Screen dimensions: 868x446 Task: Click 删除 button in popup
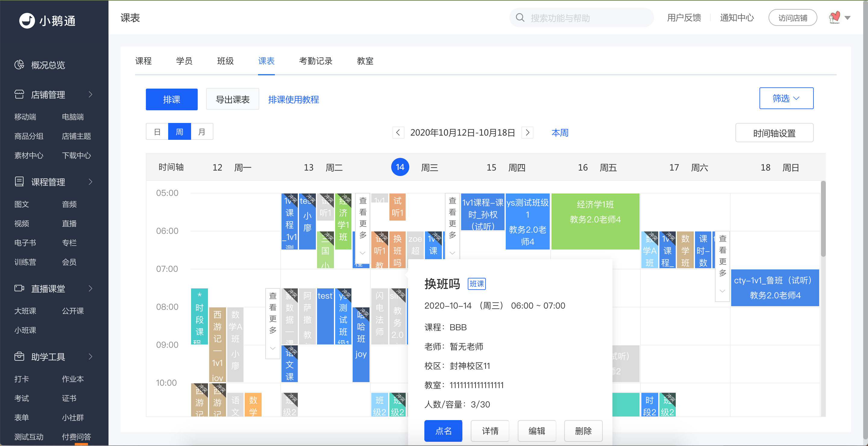(x=583, y=431)
